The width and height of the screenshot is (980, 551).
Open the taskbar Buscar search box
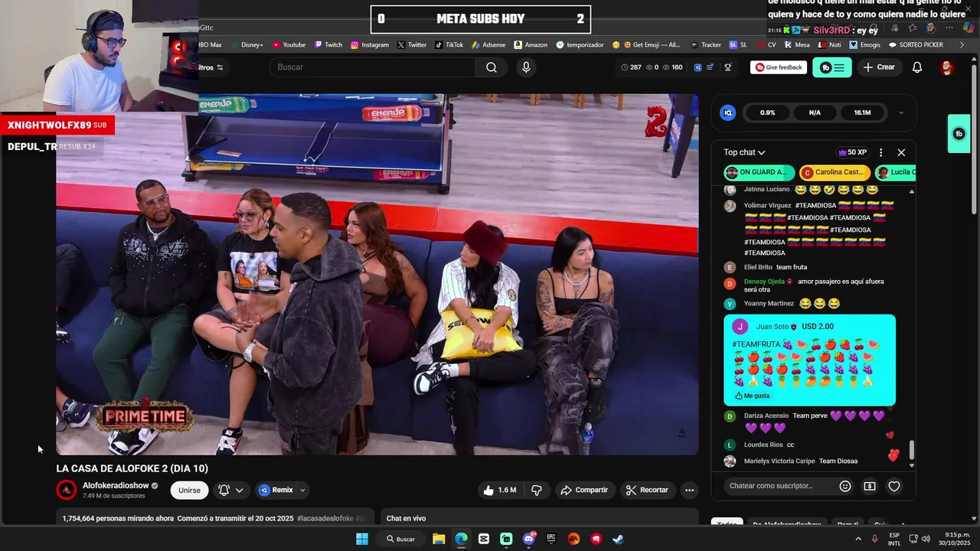pos(401,539)
